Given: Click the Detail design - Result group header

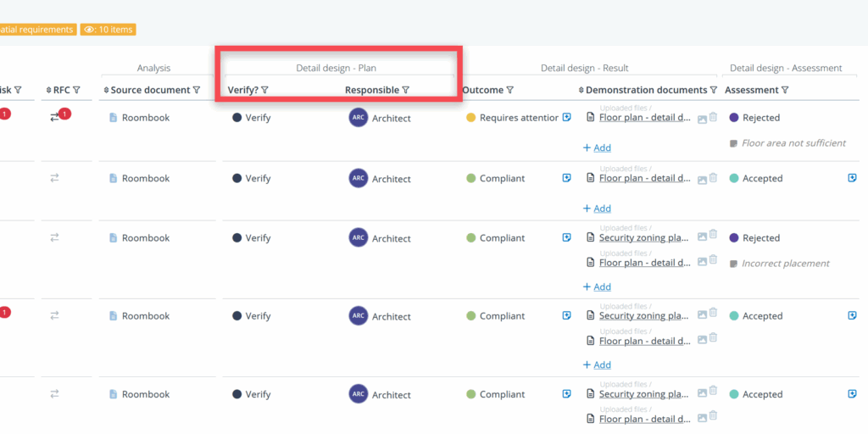Looking at the screenshot, I should pyautogui.click(x=584, y=68).
